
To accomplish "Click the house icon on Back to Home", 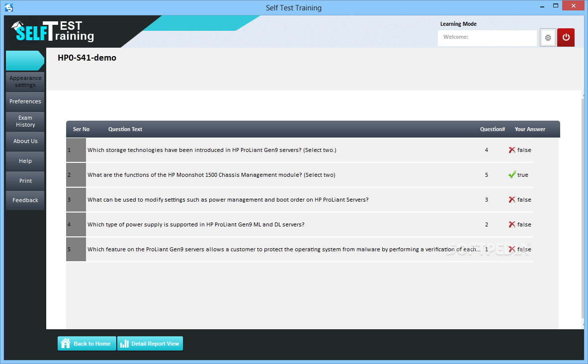I will (65, 344).
